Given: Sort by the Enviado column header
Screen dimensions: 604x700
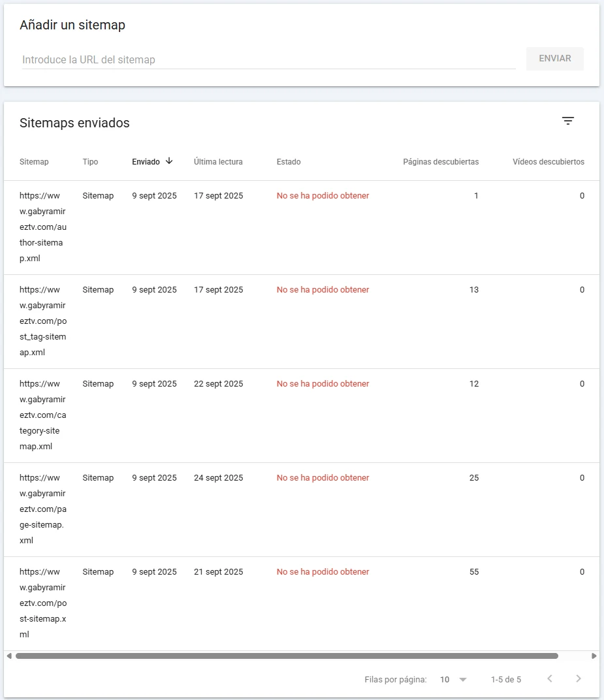Looking at the screenshot, I should (146, 161).
